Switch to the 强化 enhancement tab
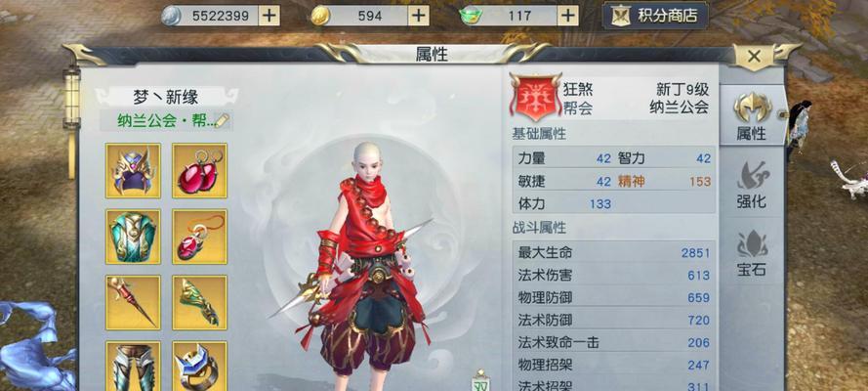This screenshot has height=391, width=868. click(x=751, y=185)
